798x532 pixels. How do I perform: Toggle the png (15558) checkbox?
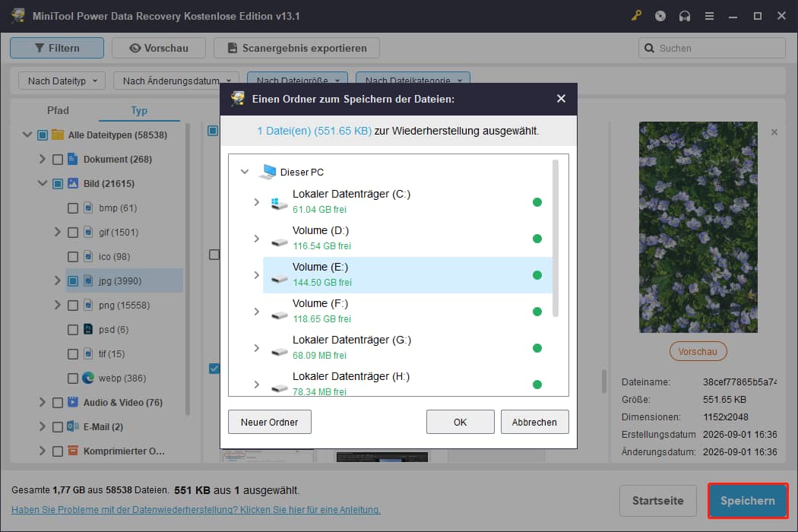pyautogui.click(x=73, y=306)
